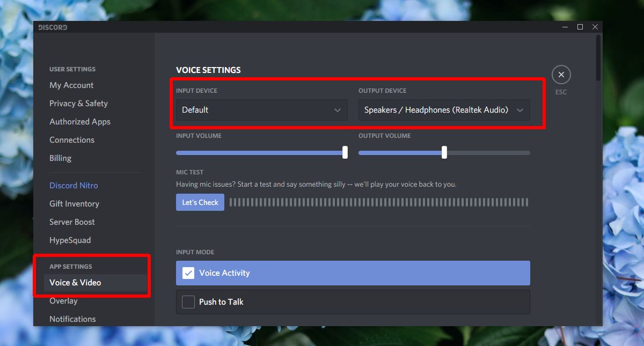Adjust the Output Volume slider handle
This screenshot has width=644, height=346.
coord(444,153)
